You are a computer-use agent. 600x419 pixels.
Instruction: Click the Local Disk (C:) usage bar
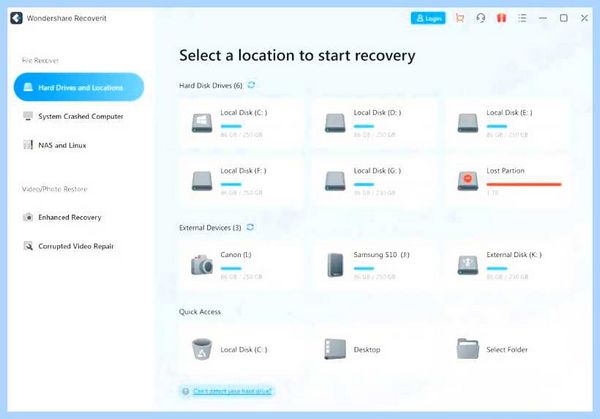click(231, 126)
